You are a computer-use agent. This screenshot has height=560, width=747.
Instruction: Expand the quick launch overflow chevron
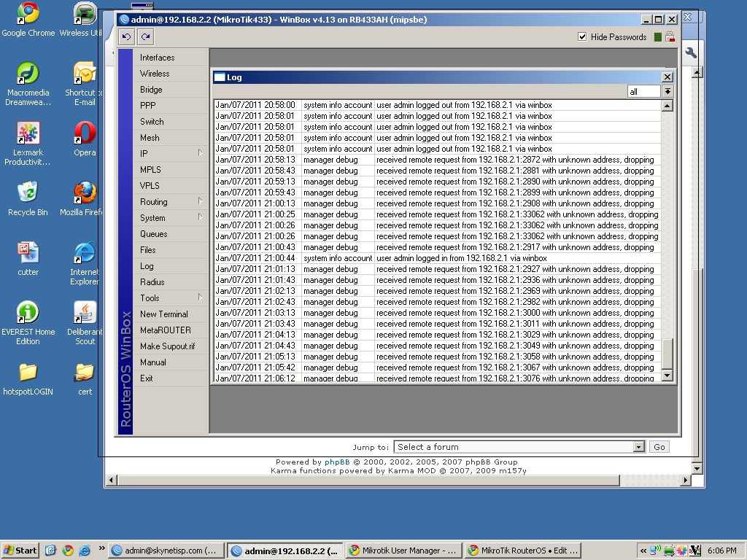point(101,548)
